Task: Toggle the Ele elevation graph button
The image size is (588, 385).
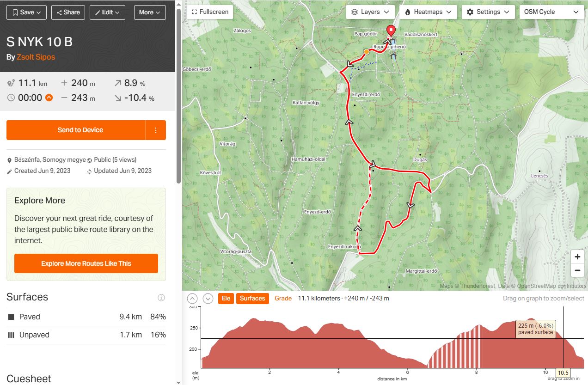Action: click(226, 299)
